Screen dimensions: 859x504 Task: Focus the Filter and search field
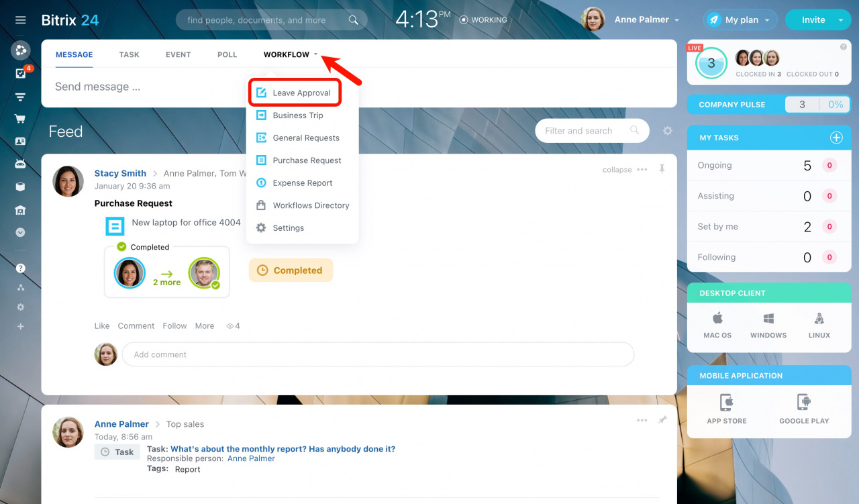[x=592, y=131]
